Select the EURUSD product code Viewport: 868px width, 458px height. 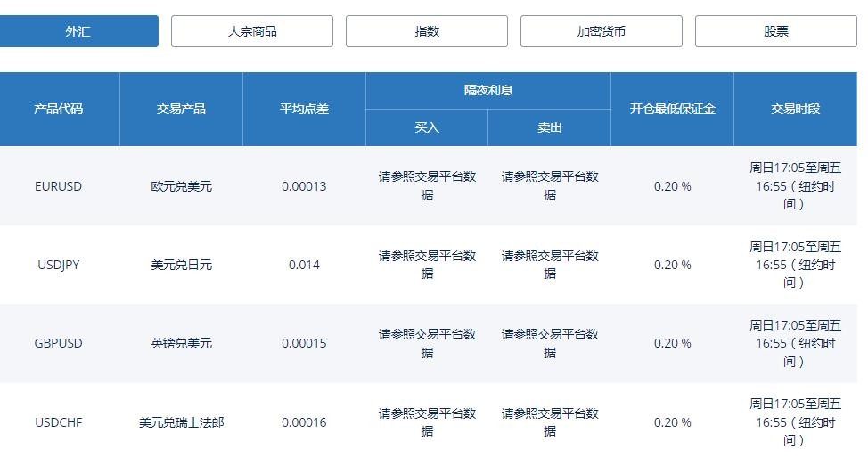pyautogui.click(x=59, y=186)
